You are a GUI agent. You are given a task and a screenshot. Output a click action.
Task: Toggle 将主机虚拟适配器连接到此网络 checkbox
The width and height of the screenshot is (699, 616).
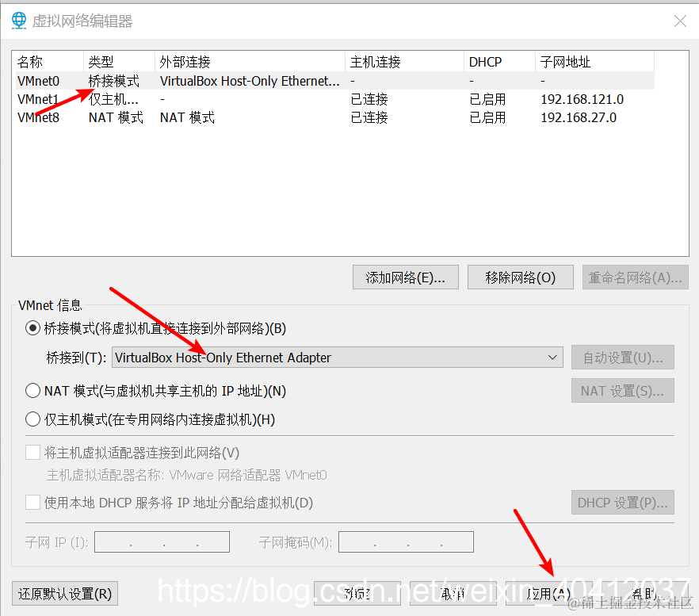33,453
